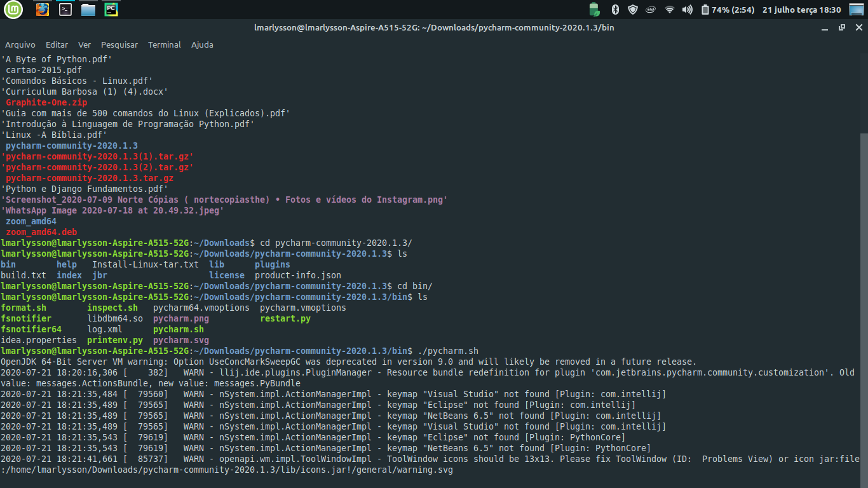Click the idea.properties file name
The image size is (868, 488).
[39, 340]
